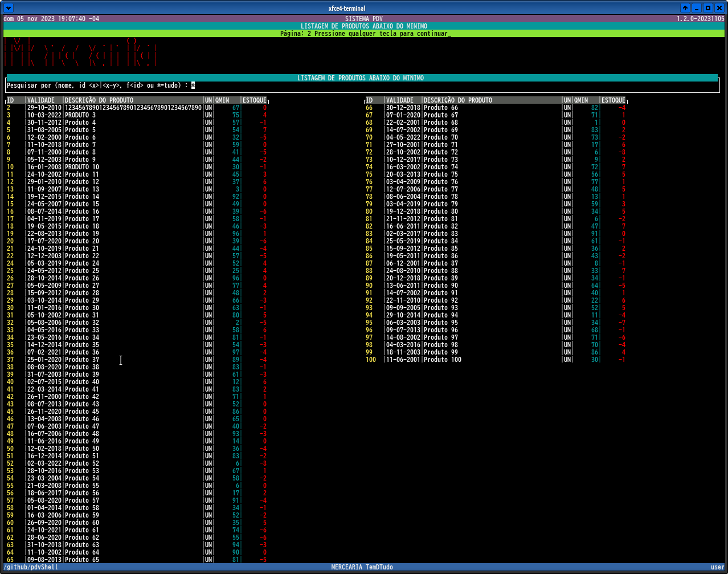Click 'MERCEARIA TemDTudo' in the status bar

[x=362, y=567]
